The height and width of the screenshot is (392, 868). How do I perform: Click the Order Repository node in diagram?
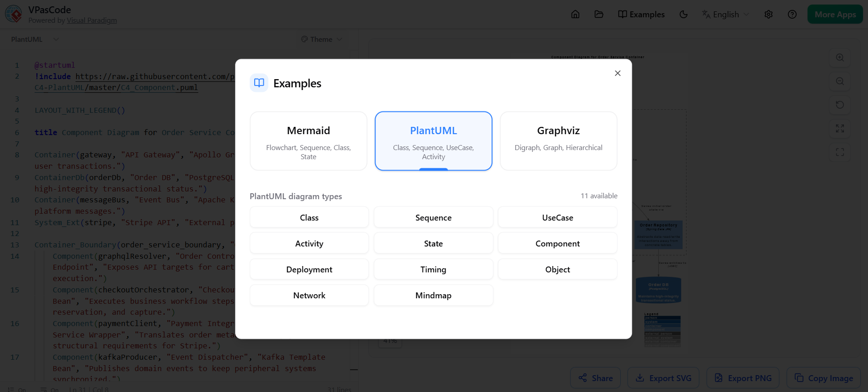coord(658,235)
